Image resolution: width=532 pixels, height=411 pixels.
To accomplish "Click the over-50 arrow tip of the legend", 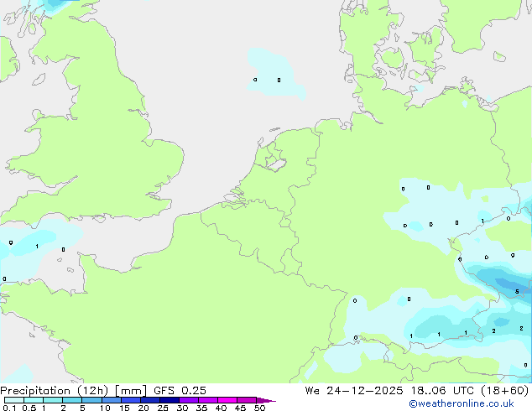I will [266, 400].
